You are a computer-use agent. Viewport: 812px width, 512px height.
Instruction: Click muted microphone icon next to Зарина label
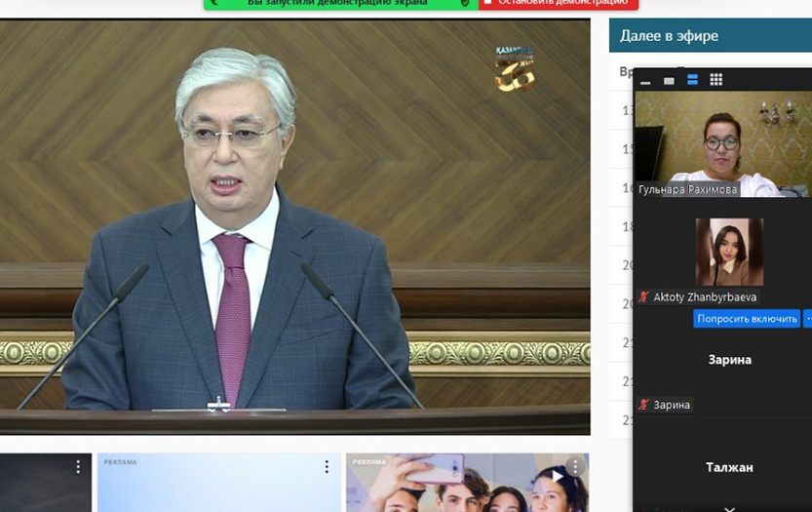coord(643,405)
